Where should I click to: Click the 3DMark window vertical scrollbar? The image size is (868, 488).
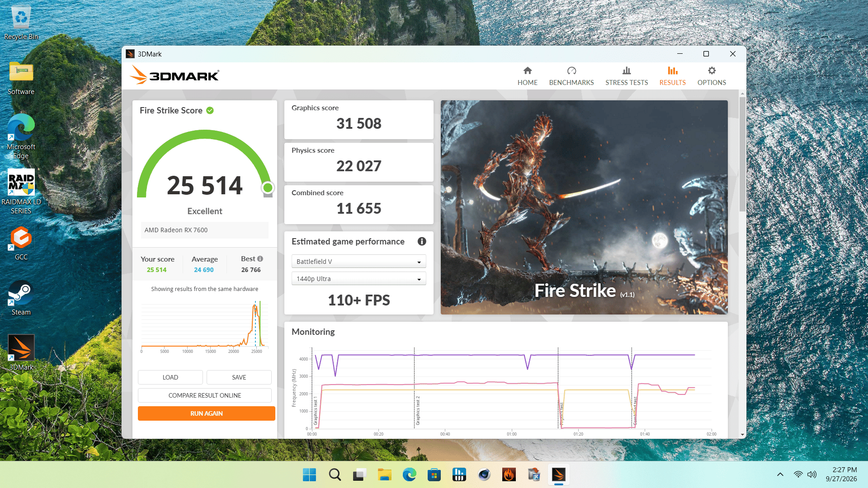tap(742, 154)
